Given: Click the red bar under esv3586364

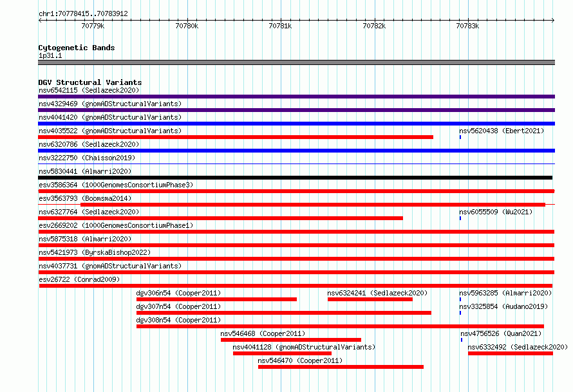Looking at the screenshot, I should point(296,191).
